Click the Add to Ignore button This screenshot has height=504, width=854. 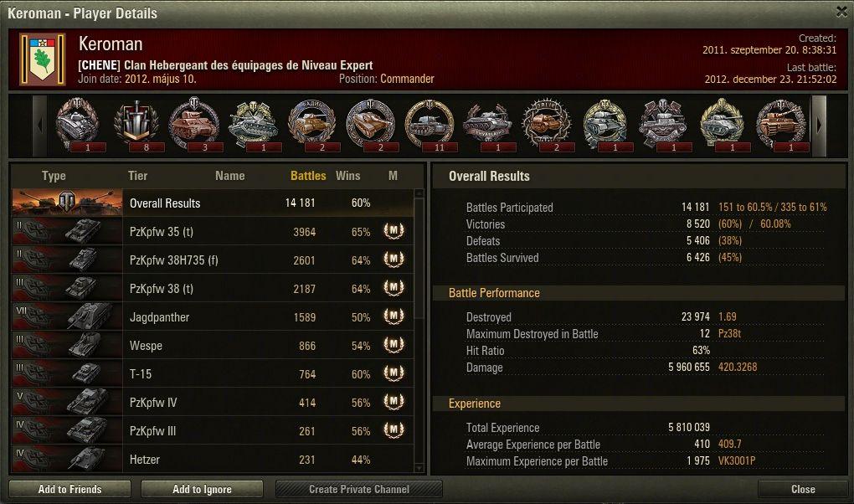[x=202, y=489]
